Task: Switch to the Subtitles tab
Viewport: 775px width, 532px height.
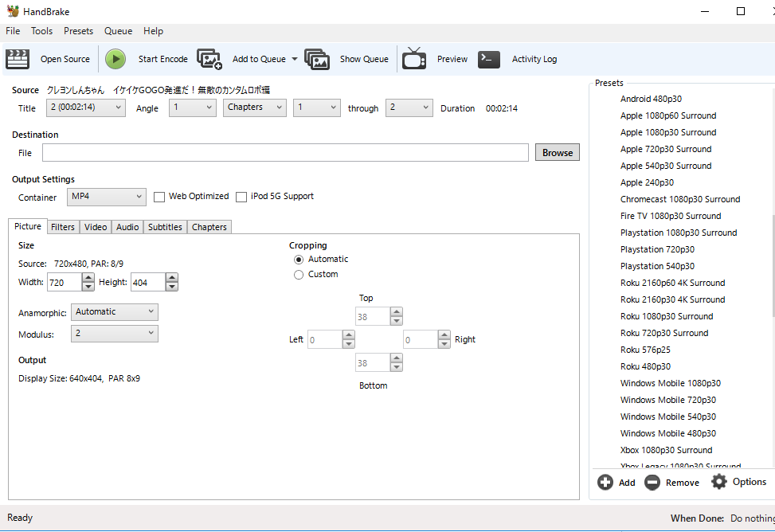Action: tap(165, 227)
